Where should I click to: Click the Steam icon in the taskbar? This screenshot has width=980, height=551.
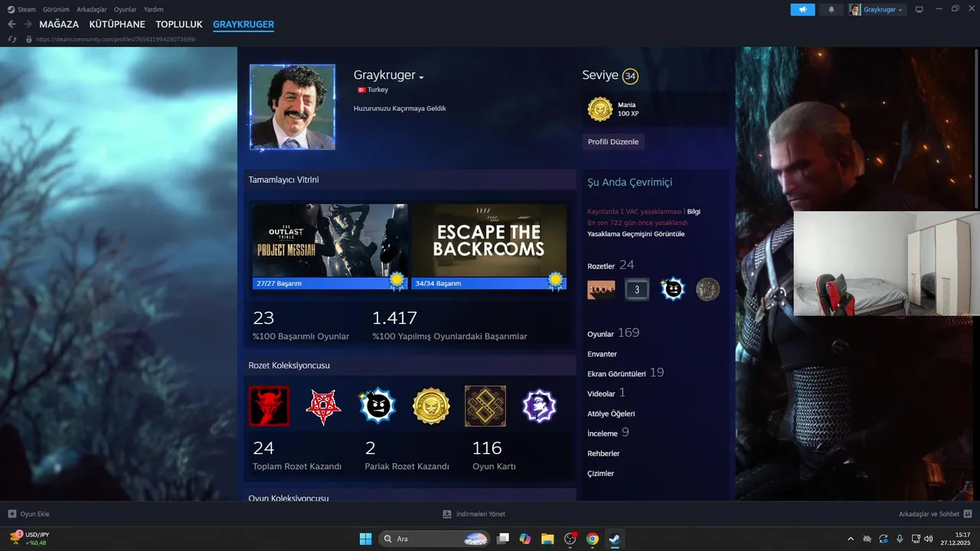coord(614,539)
